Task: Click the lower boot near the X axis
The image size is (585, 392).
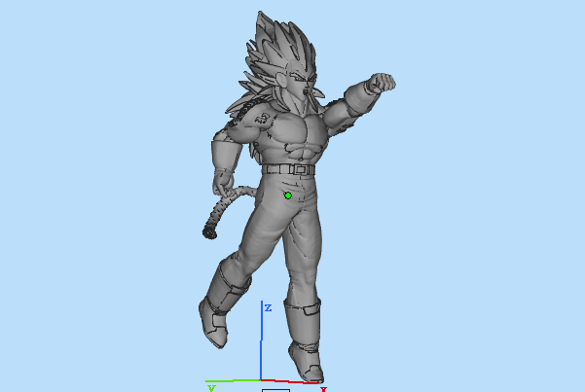Action: tap(304, 345)
